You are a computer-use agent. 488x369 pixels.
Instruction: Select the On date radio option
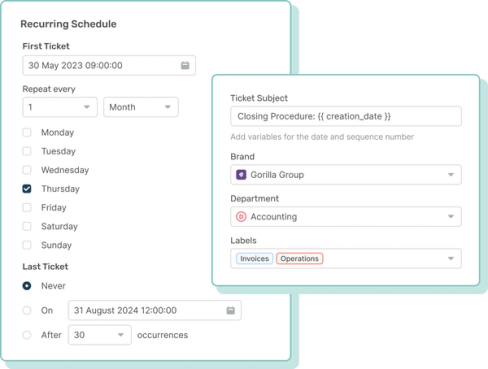click(x=27, y=310)
